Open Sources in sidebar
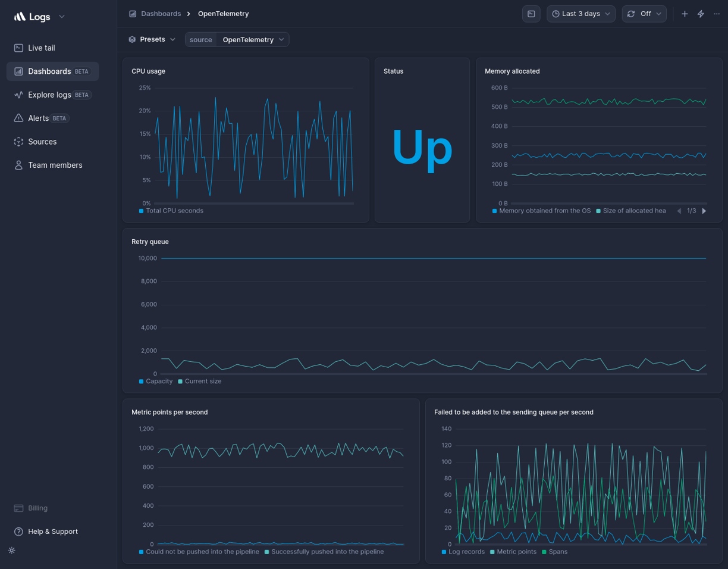 [x=52, y=142]
